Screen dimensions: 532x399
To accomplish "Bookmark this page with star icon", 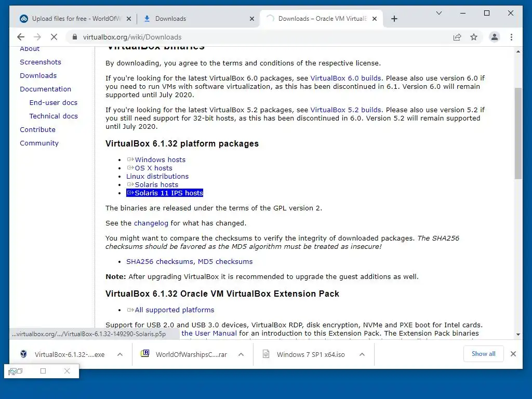I will tap(474, 37).
